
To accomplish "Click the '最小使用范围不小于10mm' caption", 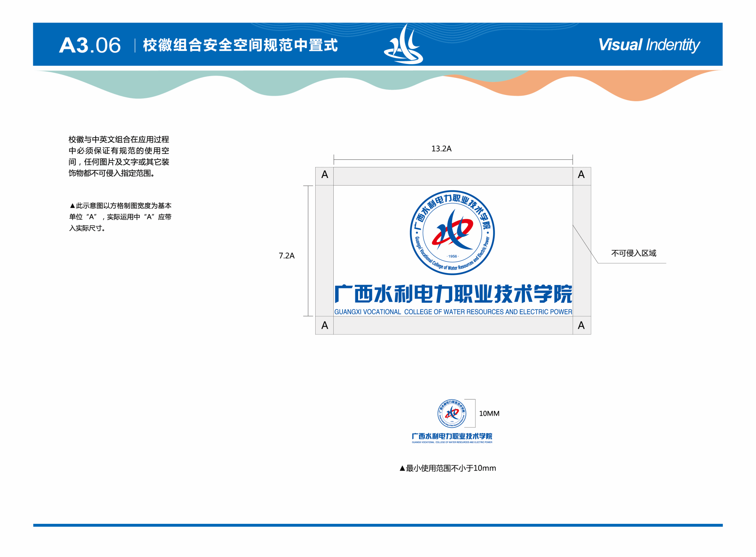I will 448,468.
